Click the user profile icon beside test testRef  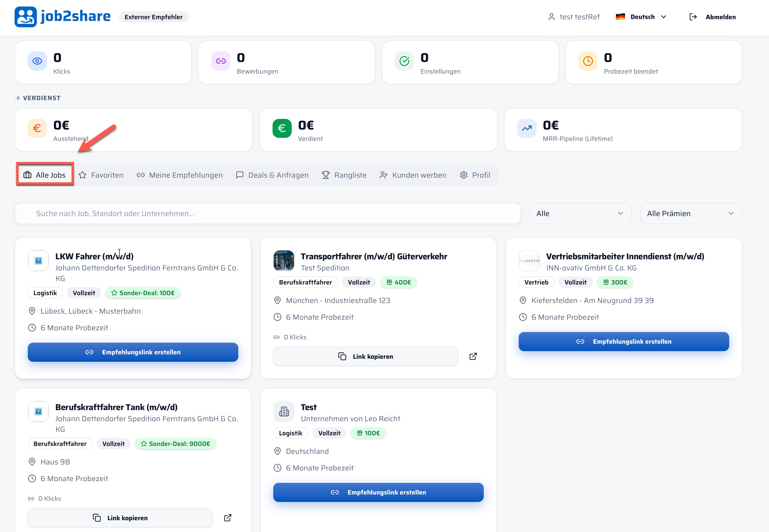(551, 17)
